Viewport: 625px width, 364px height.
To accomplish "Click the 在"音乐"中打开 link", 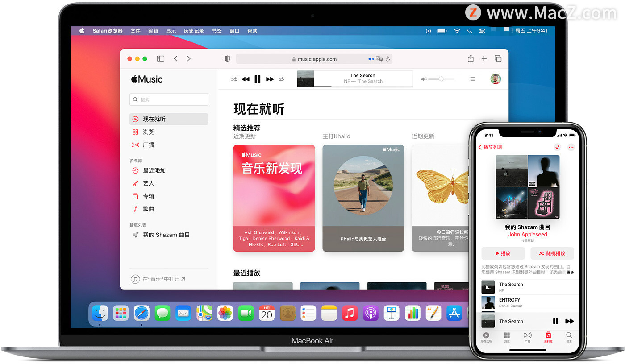I will (x=158, y=279).
